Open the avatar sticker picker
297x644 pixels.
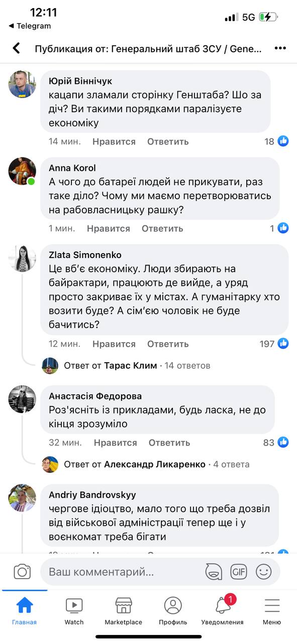pos(214,572)
